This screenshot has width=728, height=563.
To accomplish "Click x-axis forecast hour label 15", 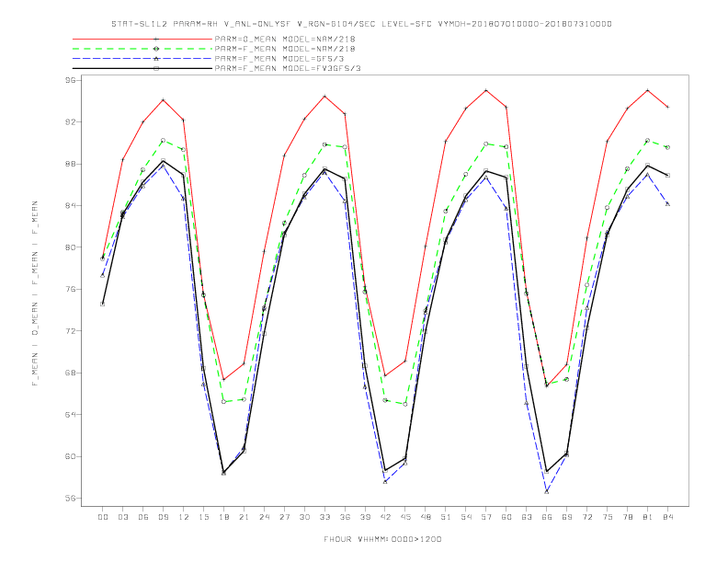I will tap(203, 517).
